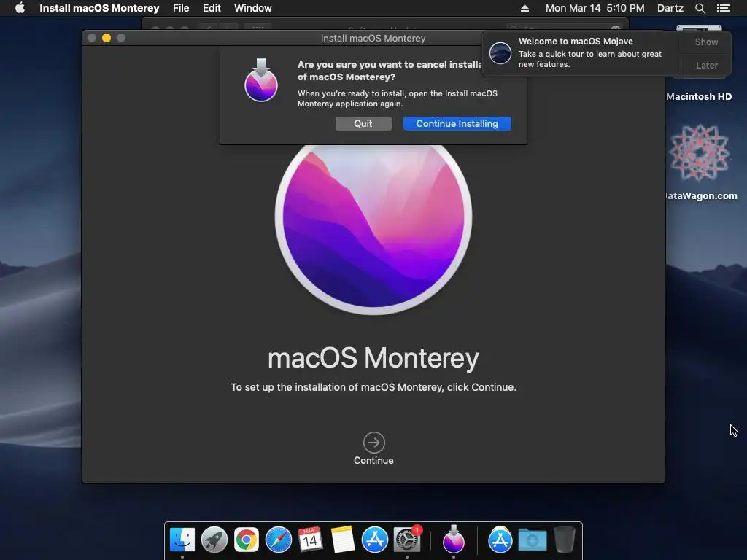Open Launchpad rocket icon in Dock
The image size is (747, 560).
click(x=214, y=540)
